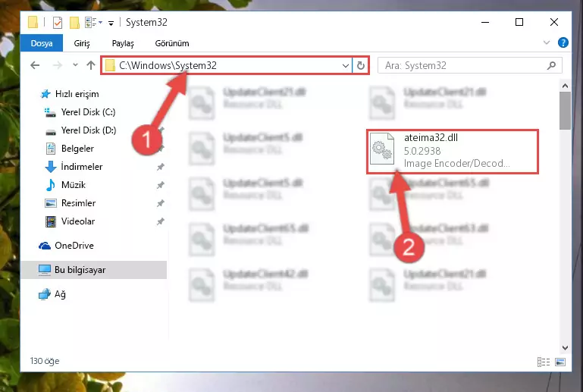Open the Paylaş ribbon tab

[123, 43]
